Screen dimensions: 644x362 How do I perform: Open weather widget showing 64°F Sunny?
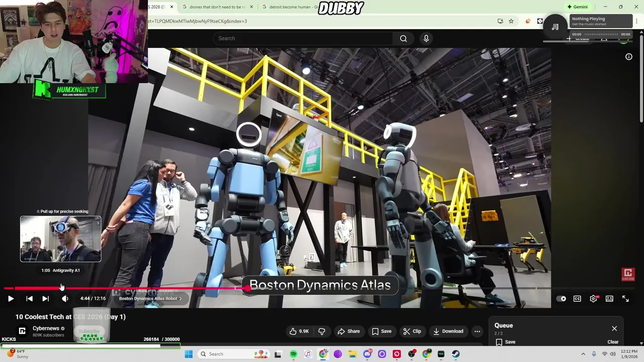tap(17, 354)
